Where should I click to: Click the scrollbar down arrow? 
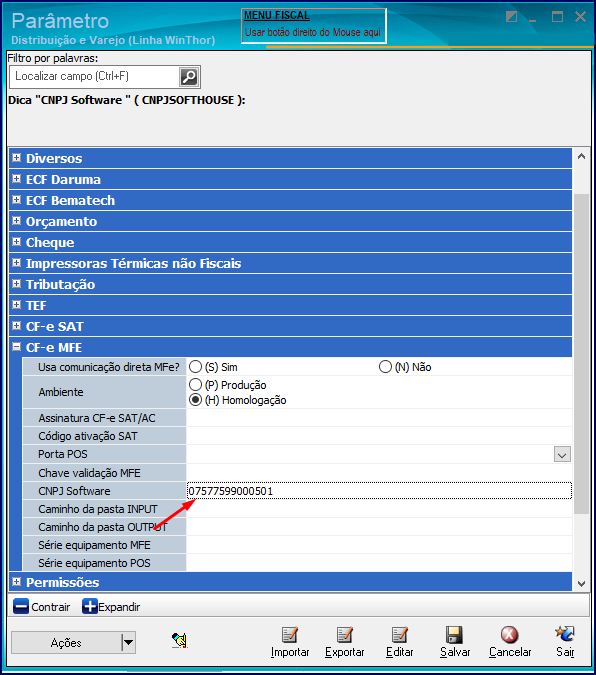[581, 584]
